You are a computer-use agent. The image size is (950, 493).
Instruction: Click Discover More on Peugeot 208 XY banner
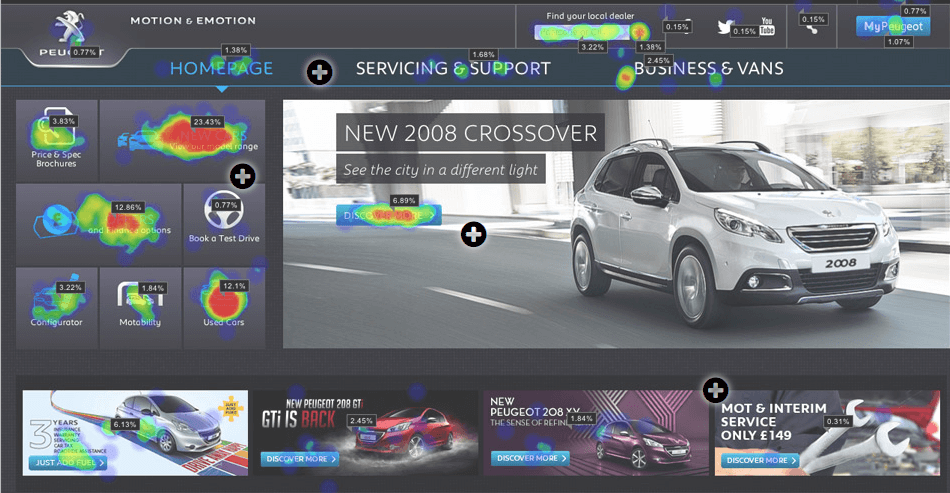(x=530, y=458)
